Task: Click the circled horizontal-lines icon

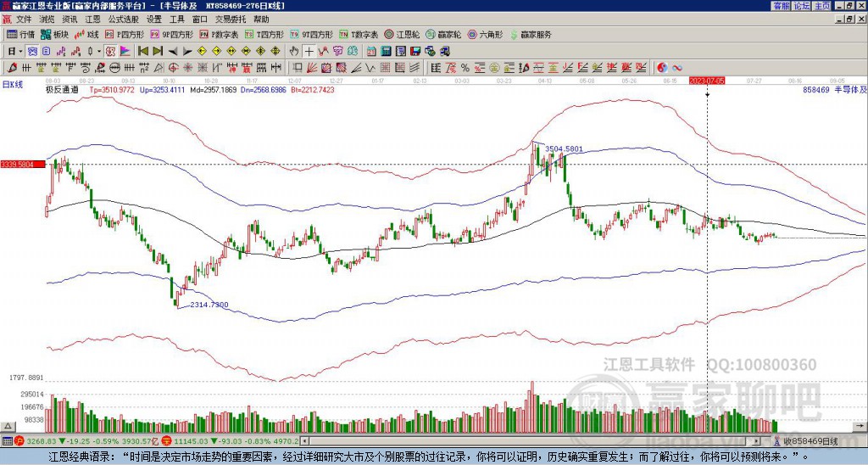Action: pos(114,68)
